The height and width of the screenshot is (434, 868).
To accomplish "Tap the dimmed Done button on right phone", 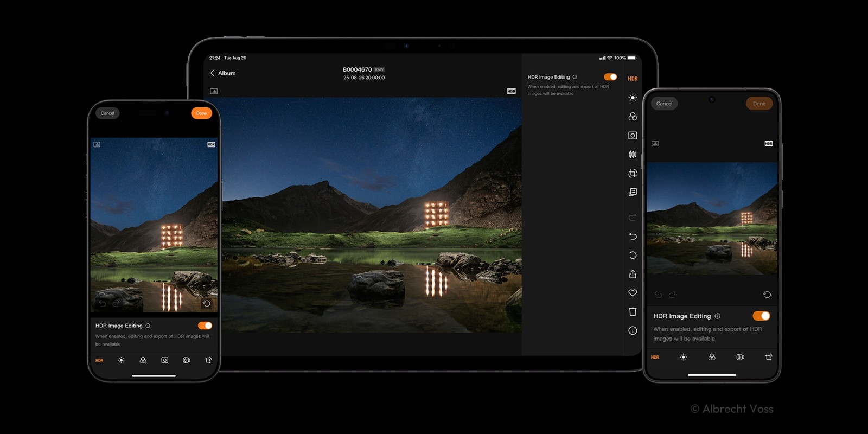I will 759,104.
